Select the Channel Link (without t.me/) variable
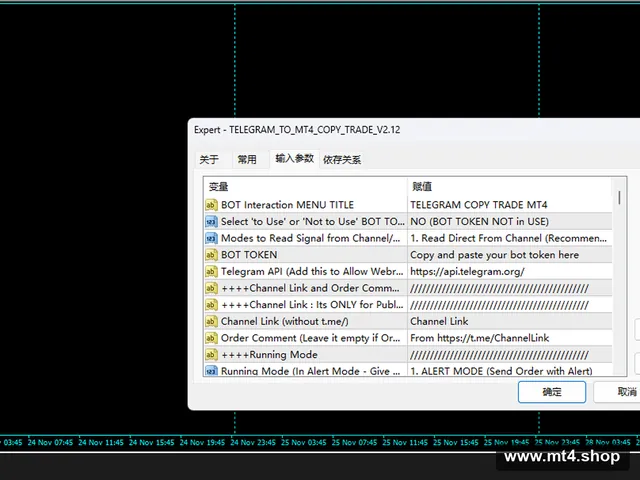 click(284, 322)
